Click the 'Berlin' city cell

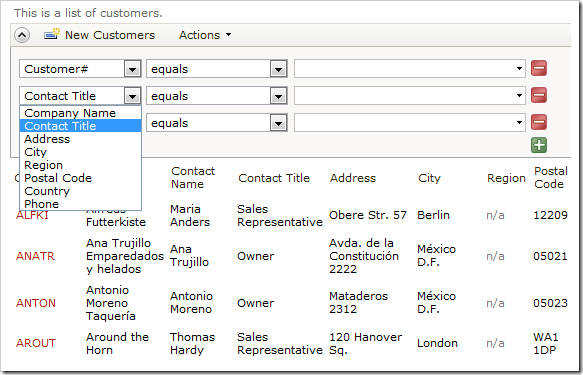pos(434,215)
